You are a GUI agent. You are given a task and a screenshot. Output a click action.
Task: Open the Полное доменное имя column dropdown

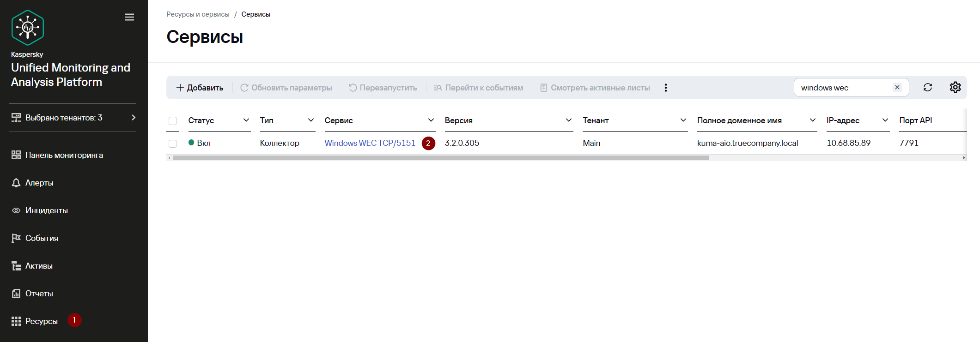point(813,120)
